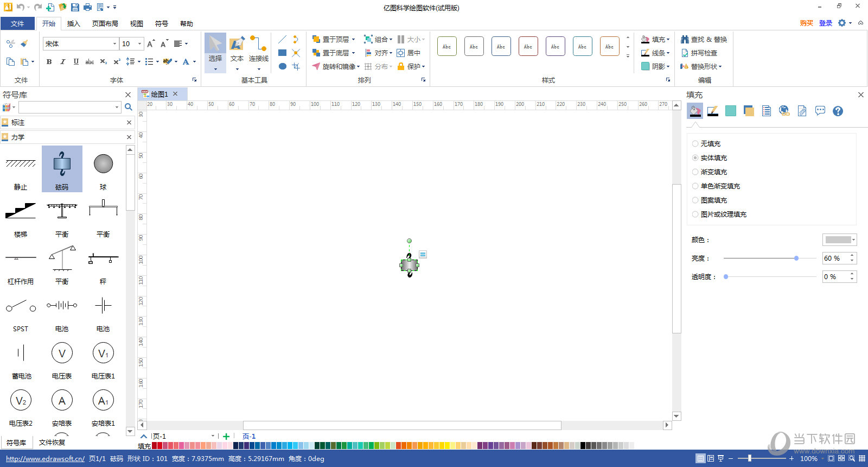Open the layers tab icon in side panel
This screenshot has width=868, height=467.
tap(749, 111)
